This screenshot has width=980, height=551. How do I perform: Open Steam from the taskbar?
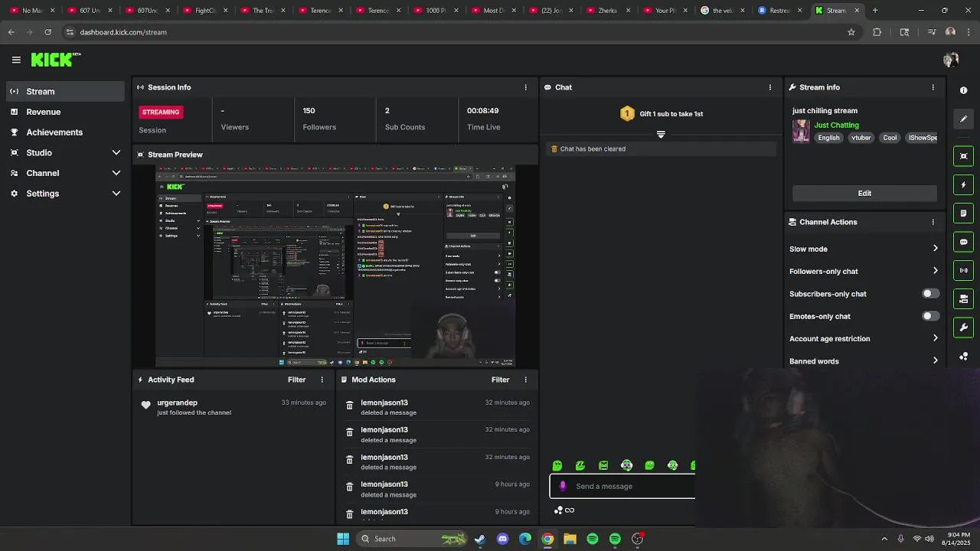(479, 539)
